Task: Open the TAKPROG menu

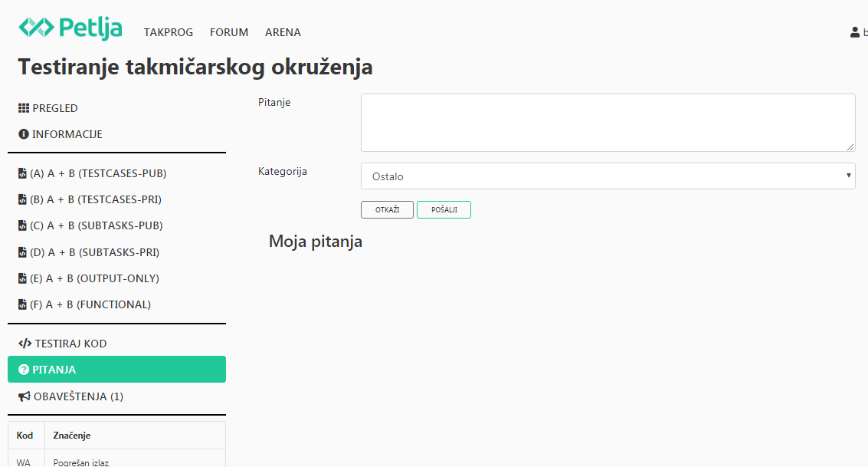Action: click(168, 32)
